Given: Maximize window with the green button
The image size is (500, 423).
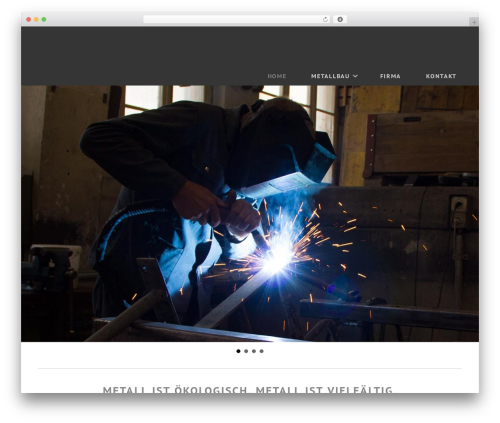Looking at the screenshot, I should tap(44, 19).
